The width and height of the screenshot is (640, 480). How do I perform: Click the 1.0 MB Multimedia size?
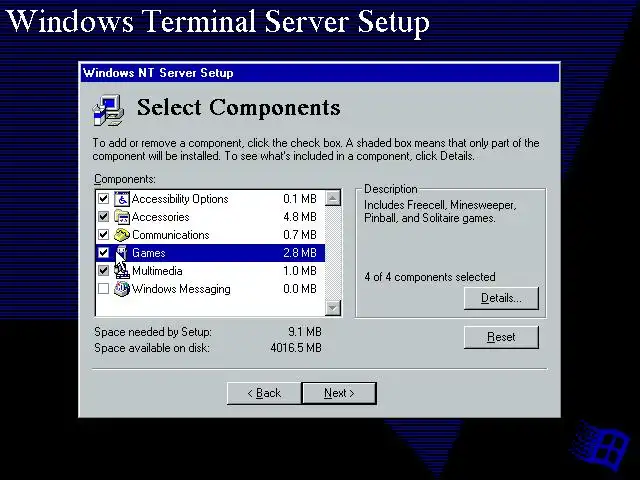click(x=300, y=271)
